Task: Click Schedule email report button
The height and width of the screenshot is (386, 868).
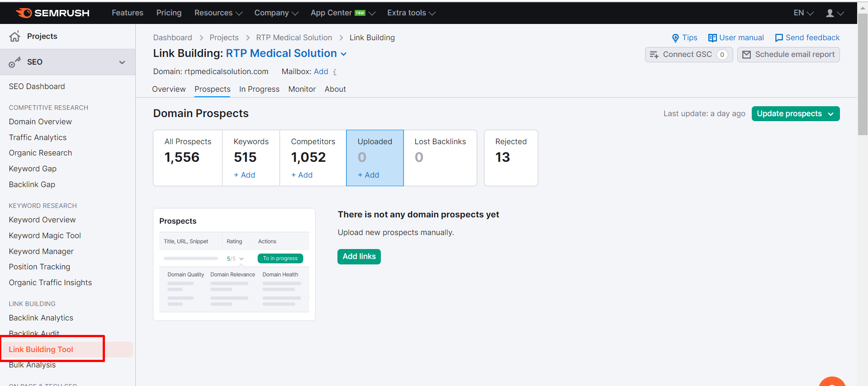Action: click(788, 55)
